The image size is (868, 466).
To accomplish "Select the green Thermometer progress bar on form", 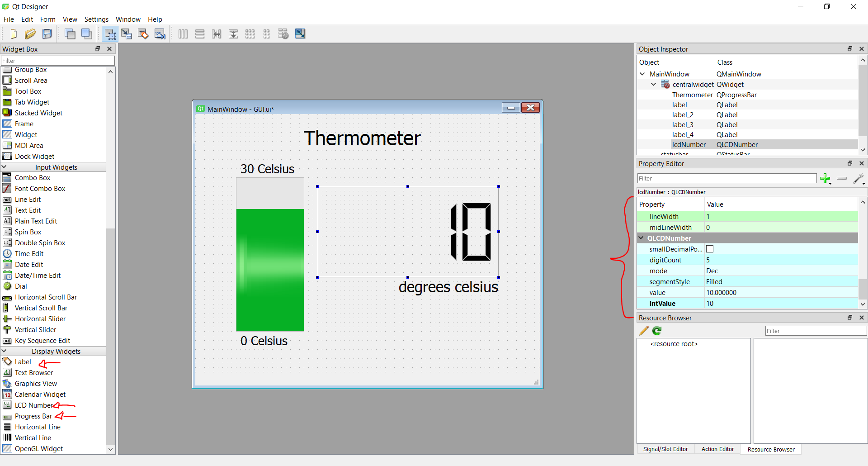I will pos(270,254).
